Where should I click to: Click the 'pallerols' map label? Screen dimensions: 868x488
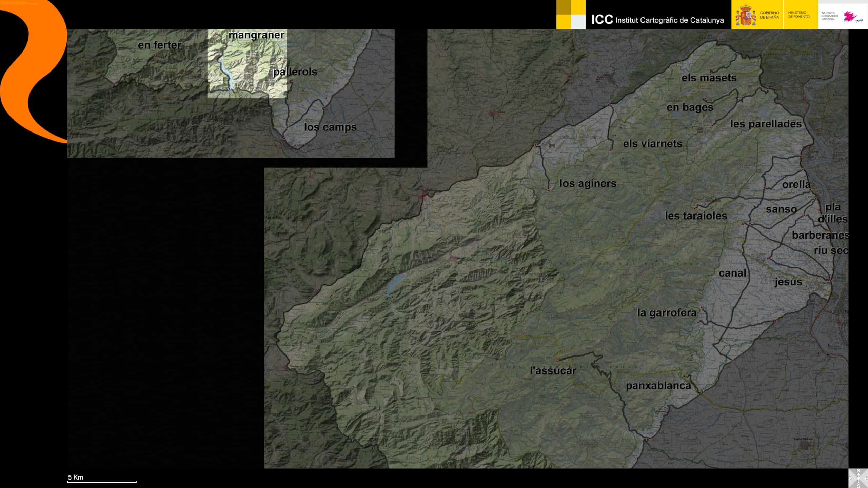[295, 72]
